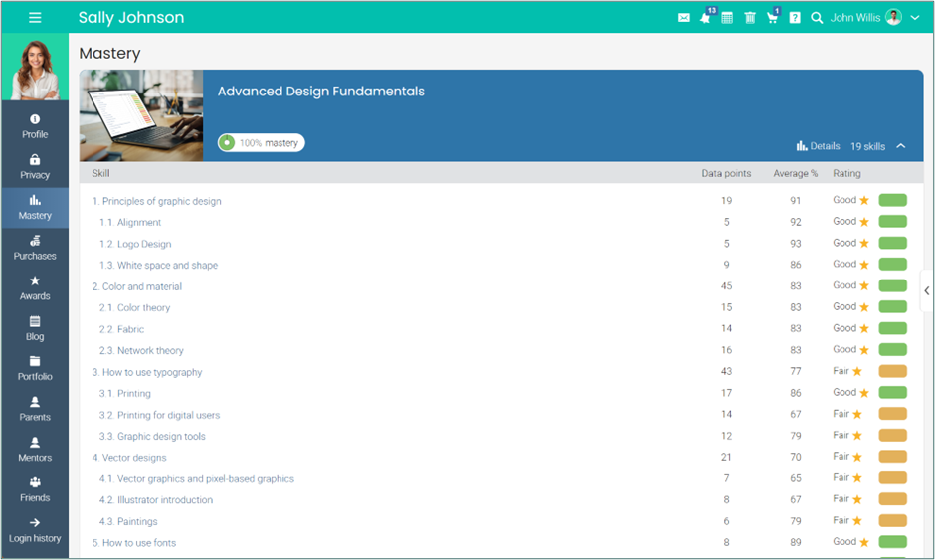Click Good rating in How to use fonts row
The height and width of the screenshot is (560, 935).
point(844,541)
